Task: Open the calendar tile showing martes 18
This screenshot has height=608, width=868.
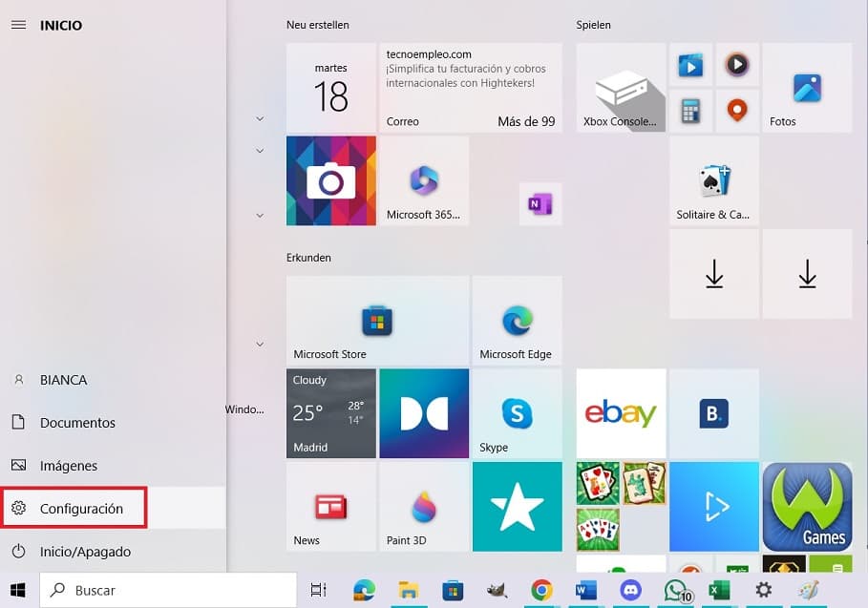Action: point(331,88)
